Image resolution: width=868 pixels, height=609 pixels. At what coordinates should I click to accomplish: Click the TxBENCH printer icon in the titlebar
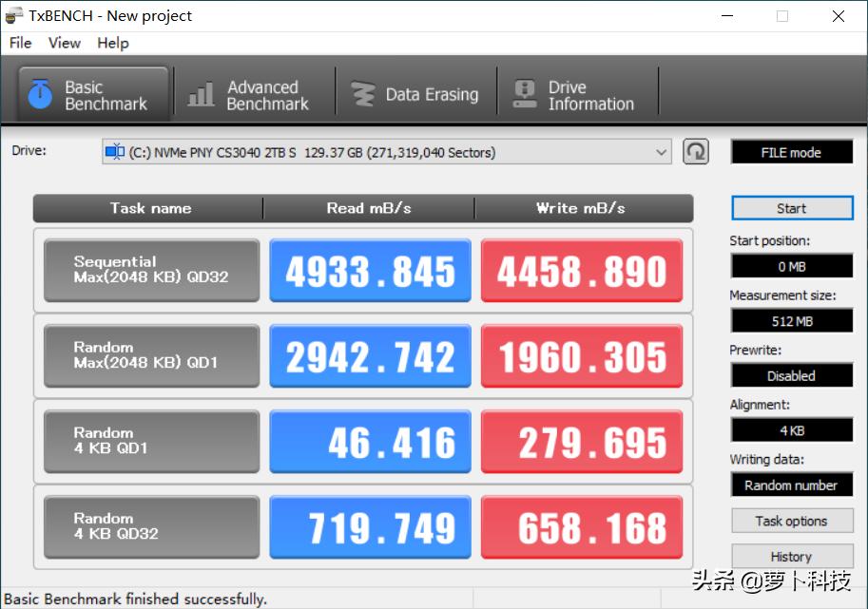[13, 15]
